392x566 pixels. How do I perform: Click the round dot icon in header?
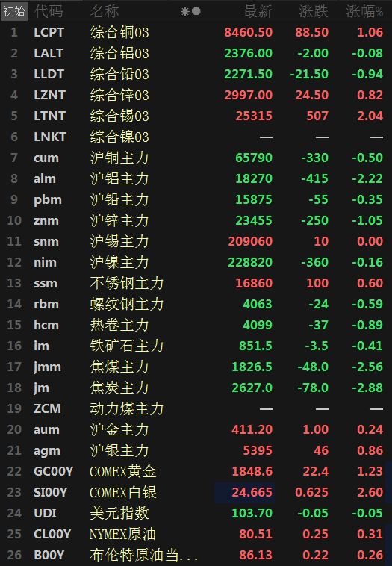click(196, 11)
